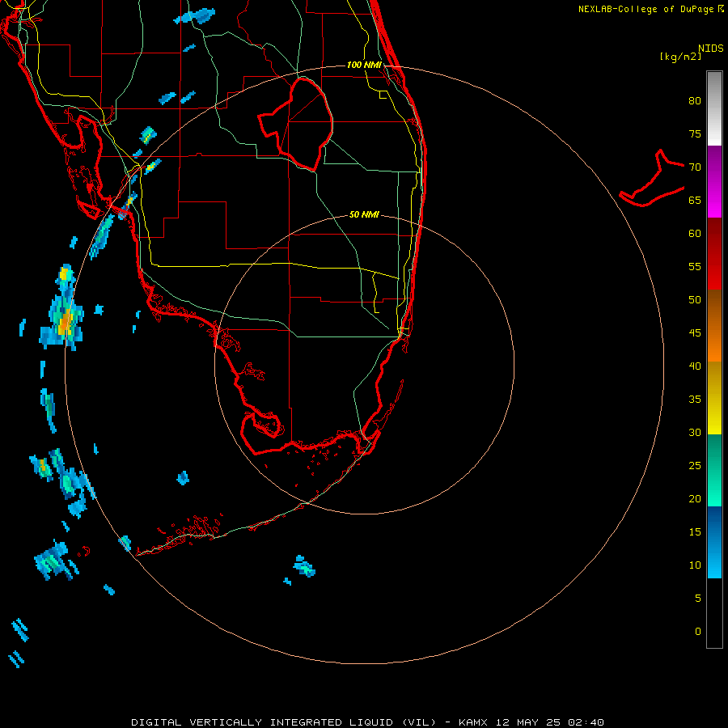Click the [kg/m2] unit label
The image size is (728, 728).
pos(680,57)
